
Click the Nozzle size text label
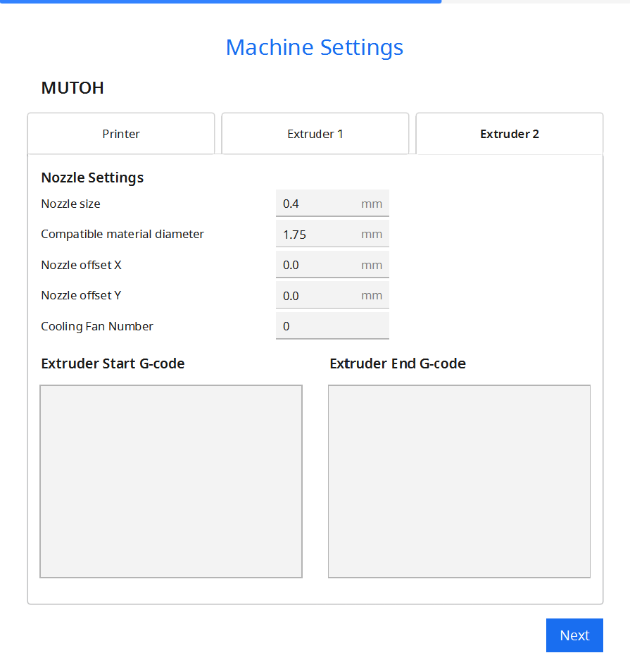[70, 204]
